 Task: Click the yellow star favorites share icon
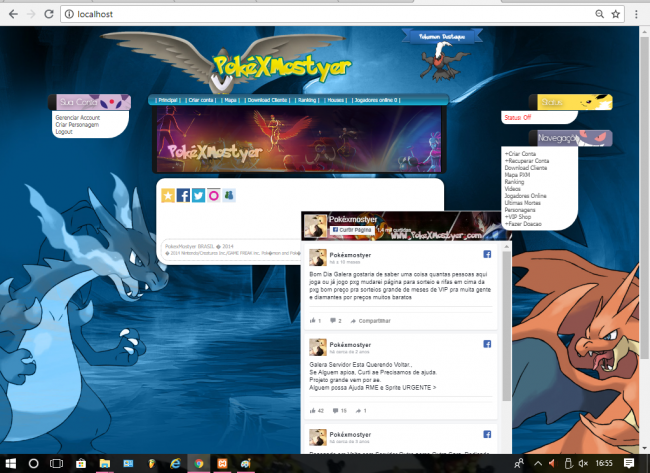click(168, 195)
